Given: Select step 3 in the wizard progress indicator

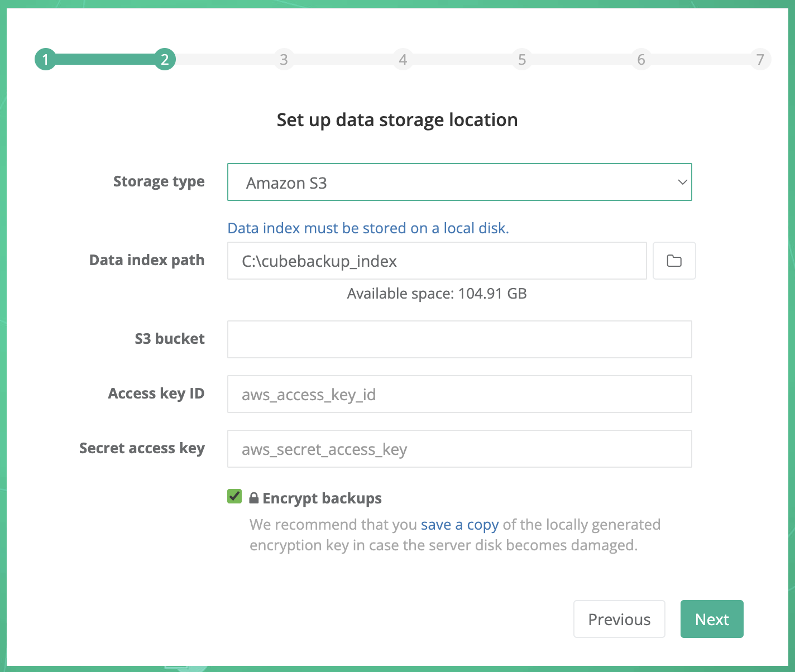Looking at the screenshot, I should pyautogui.click(x=284, y=59).
